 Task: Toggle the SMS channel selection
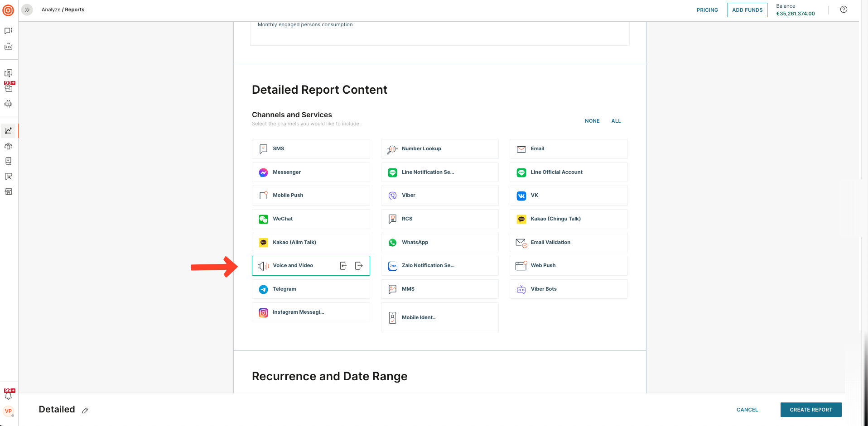click(311, 149)
